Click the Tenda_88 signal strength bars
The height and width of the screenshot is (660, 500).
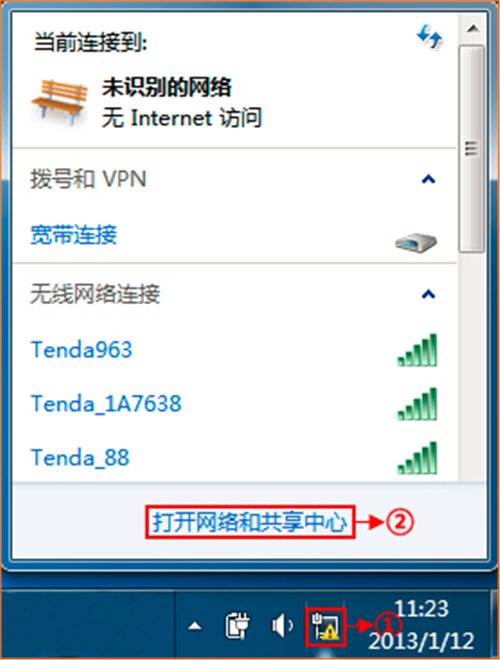[417, 458]
